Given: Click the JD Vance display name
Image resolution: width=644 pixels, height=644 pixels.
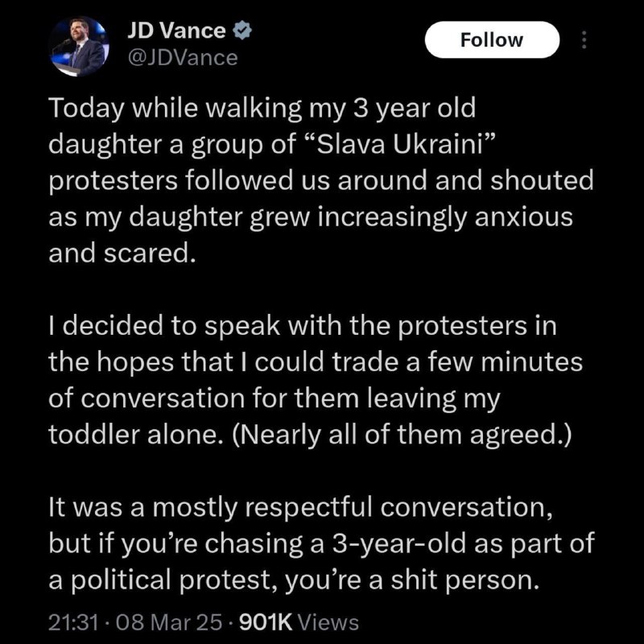Looking at the screenshot, I should point(176,31).
